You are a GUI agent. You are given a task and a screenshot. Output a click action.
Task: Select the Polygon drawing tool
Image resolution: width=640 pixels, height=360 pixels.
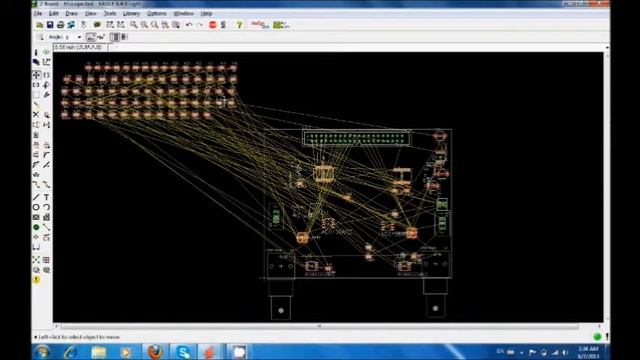coord(47,217)
